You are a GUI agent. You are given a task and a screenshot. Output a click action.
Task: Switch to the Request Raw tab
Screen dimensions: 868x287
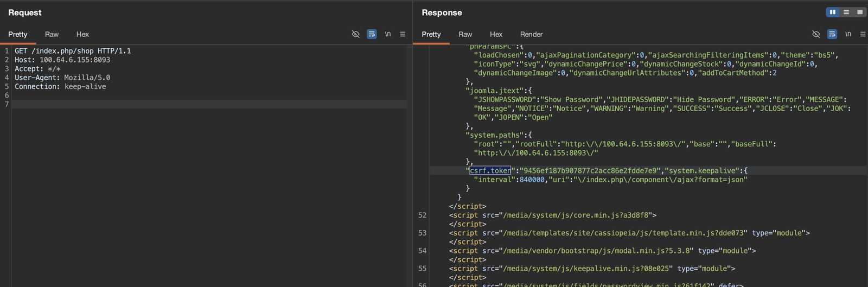[52, 34]
